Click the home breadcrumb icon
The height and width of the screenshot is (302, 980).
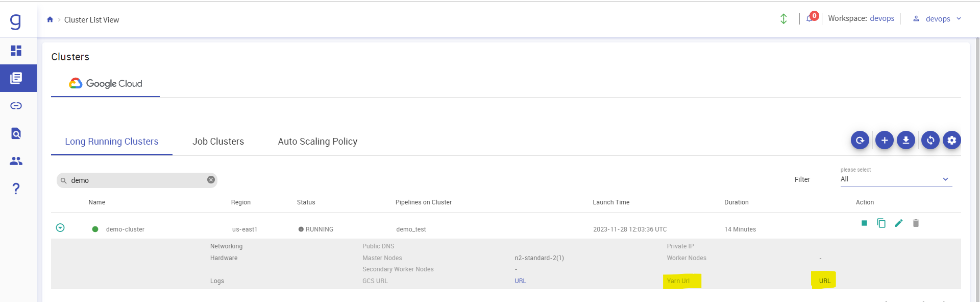[50, 20]
